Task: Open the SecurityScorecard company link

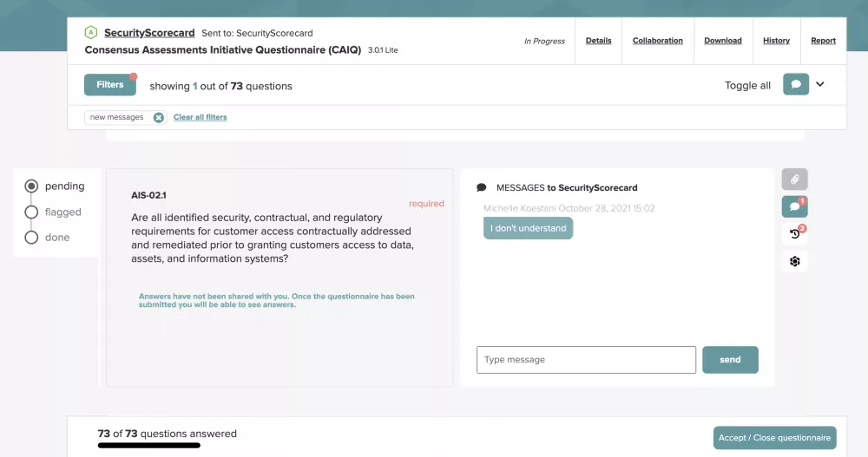Action: (x=149, y=33)
